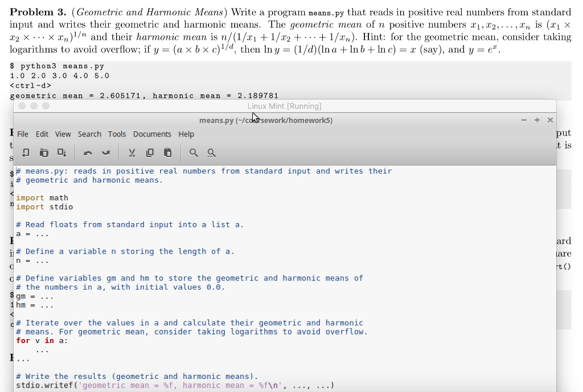Copy selection using the toolbar icon
583x392 pixels.
150,152
